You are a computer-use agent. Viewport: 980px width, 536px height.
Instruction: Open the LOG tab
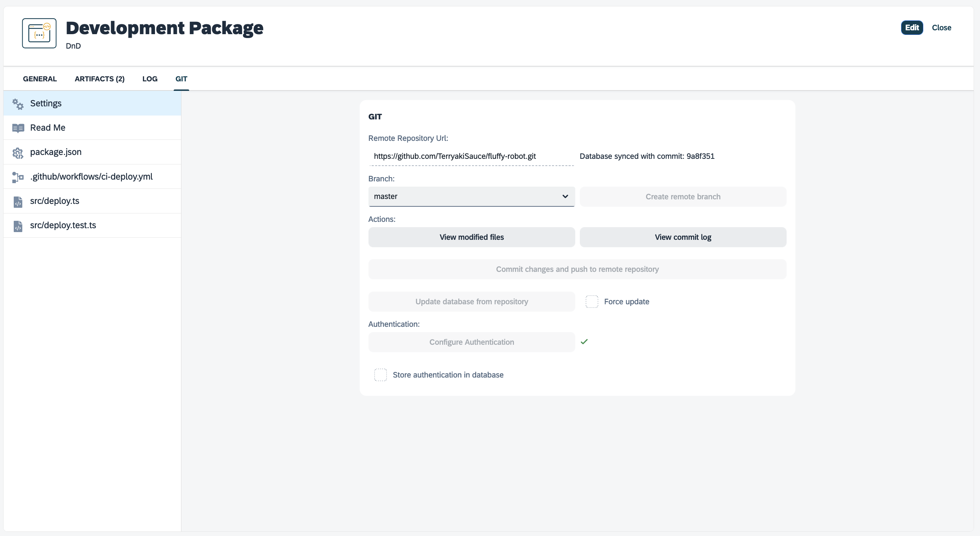tap(149, 79)
